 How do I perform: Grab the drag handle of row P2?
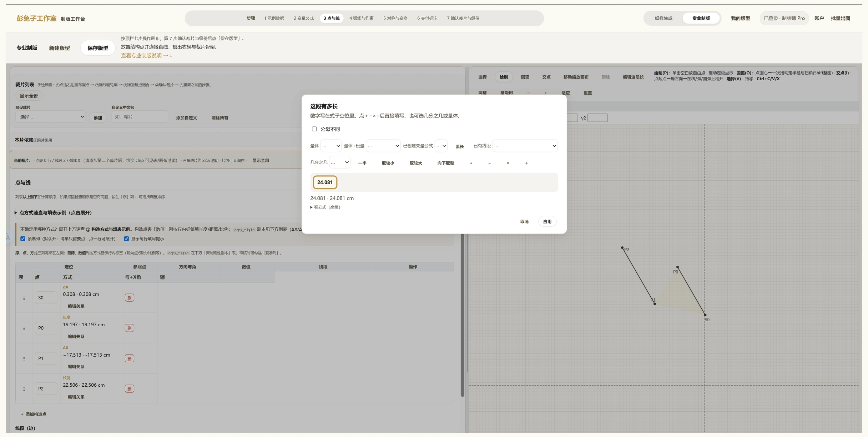click(x=24, y=389)
